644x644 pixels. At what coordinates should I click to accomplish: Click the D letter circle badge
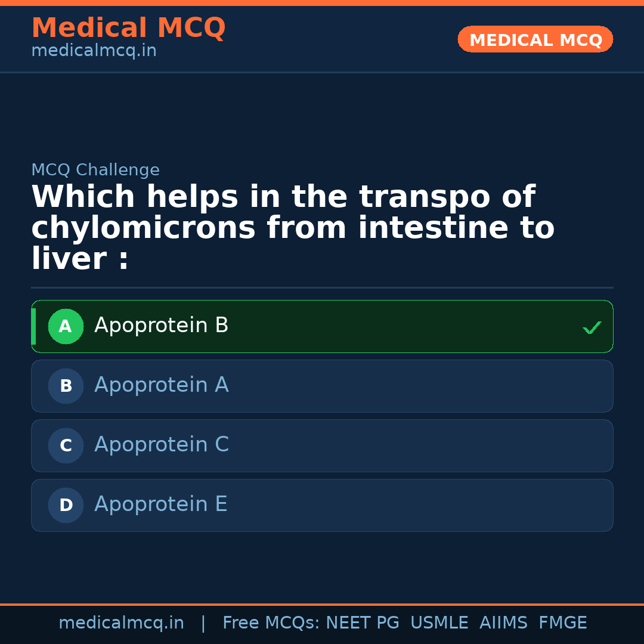tap(66, 505)
